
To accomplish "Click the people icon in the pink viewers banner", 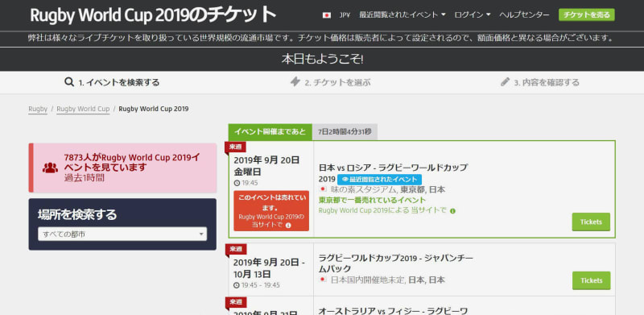I will [50, 168].
